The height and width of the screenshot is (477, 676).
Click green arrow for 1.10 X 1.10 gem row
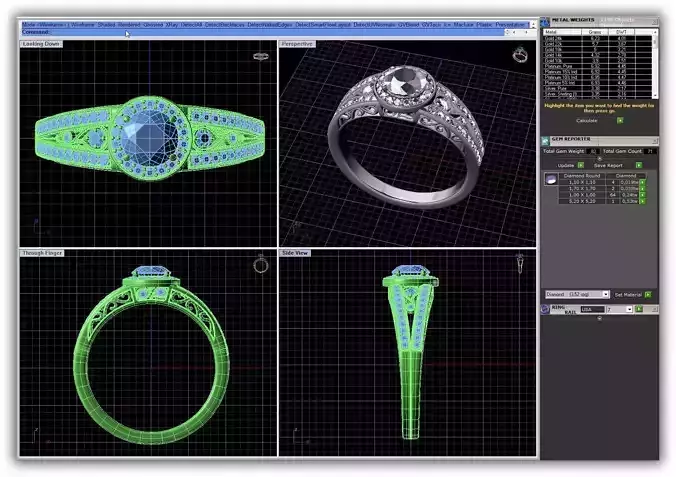coord(642,182)
